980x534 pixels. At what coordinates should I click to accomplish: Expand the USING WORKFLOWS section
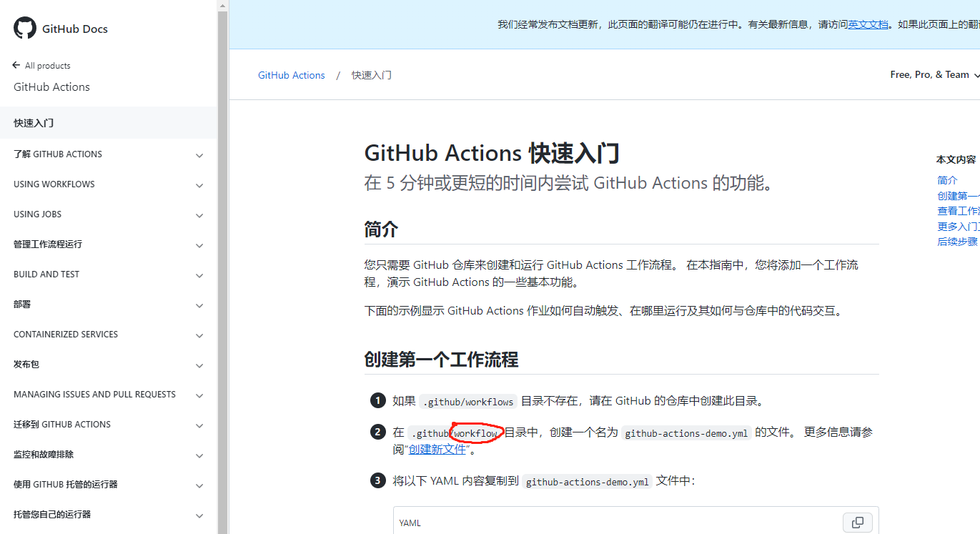[x=199, y=185]
